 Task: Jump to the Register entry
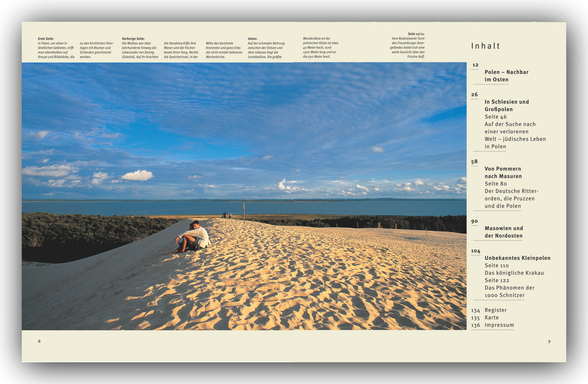(495, 310)
